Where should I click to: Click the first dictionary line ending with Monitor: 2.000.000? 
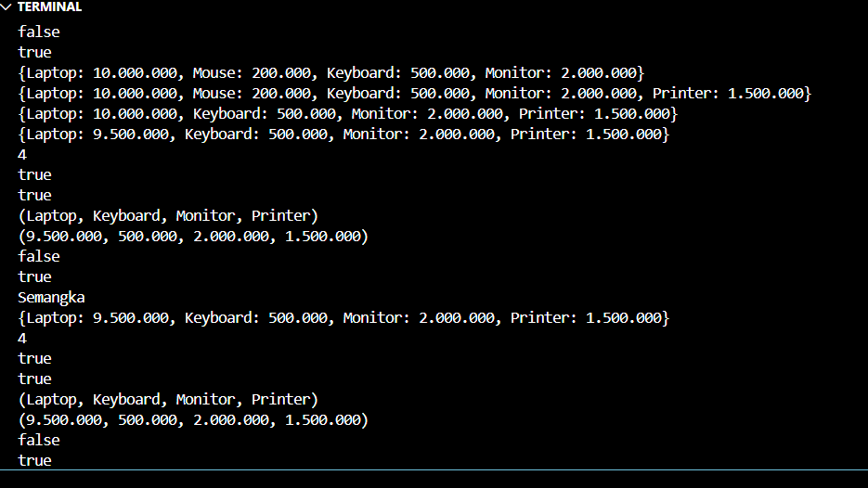point(330,72)
